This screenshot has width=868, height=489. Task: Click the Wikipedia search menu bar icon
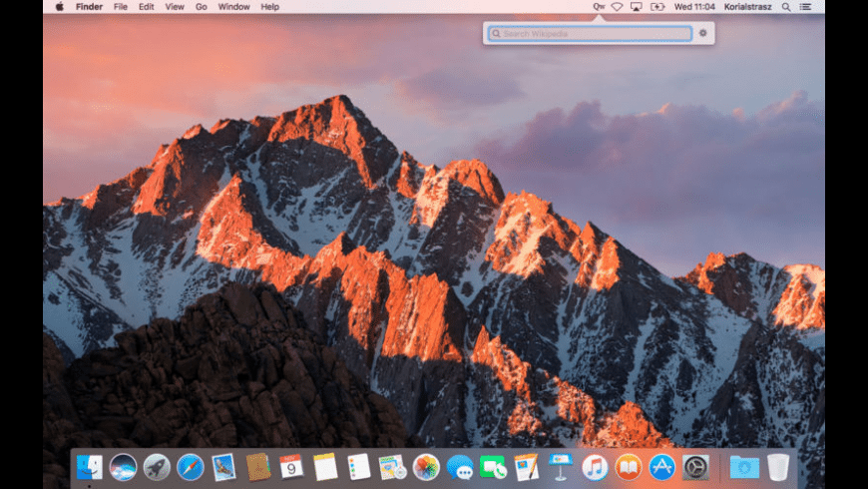[x=599, y=7]
